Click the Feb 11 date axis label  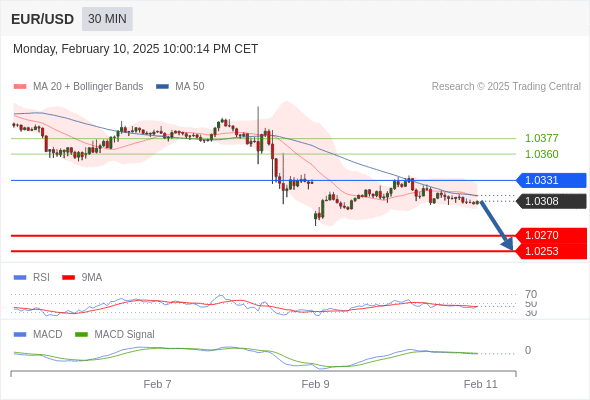click(x=481, y=384)
